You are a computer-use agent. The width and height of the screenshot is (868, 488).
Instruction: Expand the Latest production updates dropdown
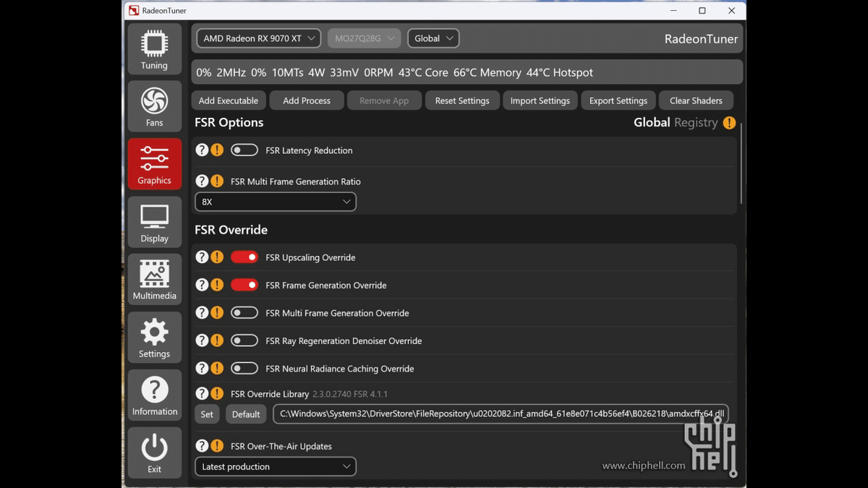pyautogui.click(x=276, y=466)
